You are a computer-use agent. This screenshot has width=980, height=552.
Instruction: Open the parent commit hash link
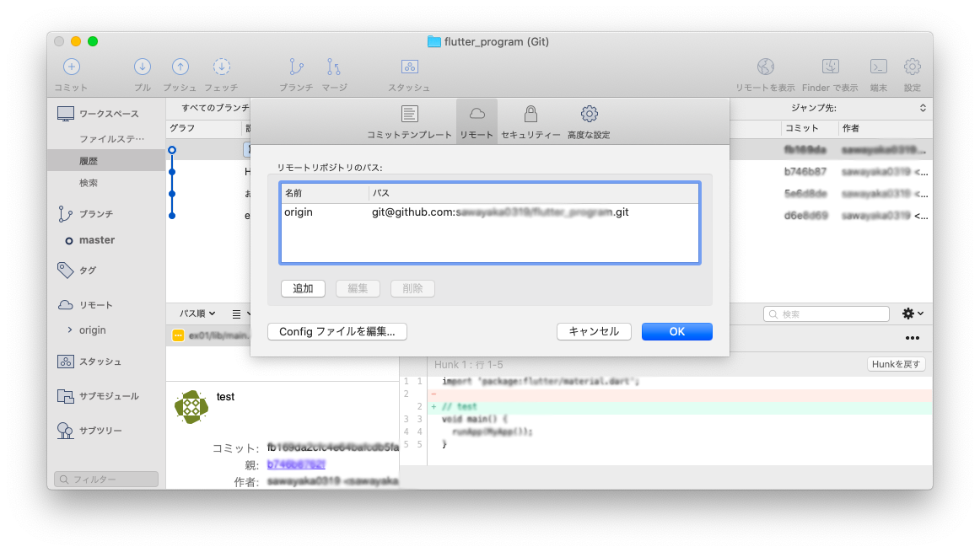pos(296,464)
